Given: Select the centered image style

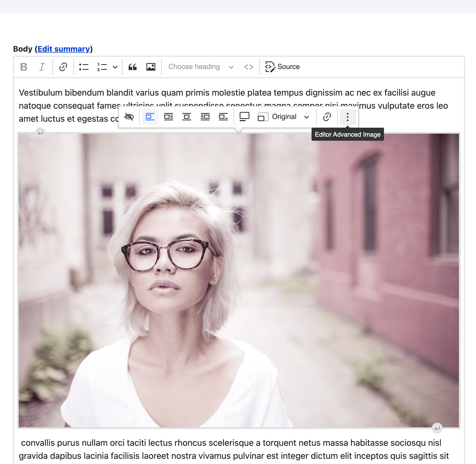Looking at the screenshot, I should click(187, 117).
